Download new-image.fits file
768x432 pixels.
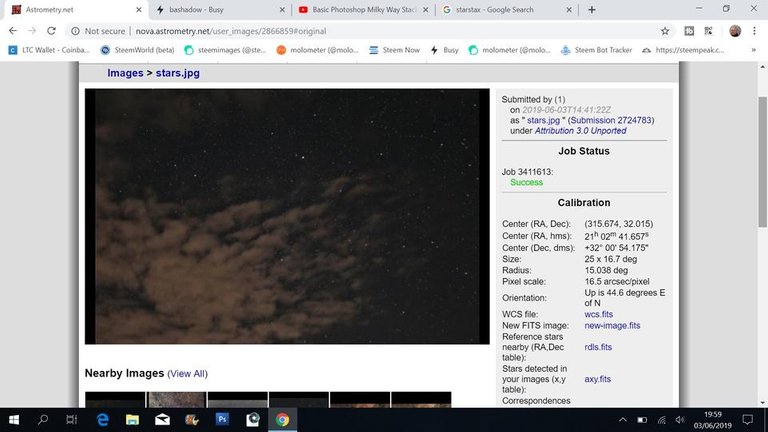pos(612,325)
